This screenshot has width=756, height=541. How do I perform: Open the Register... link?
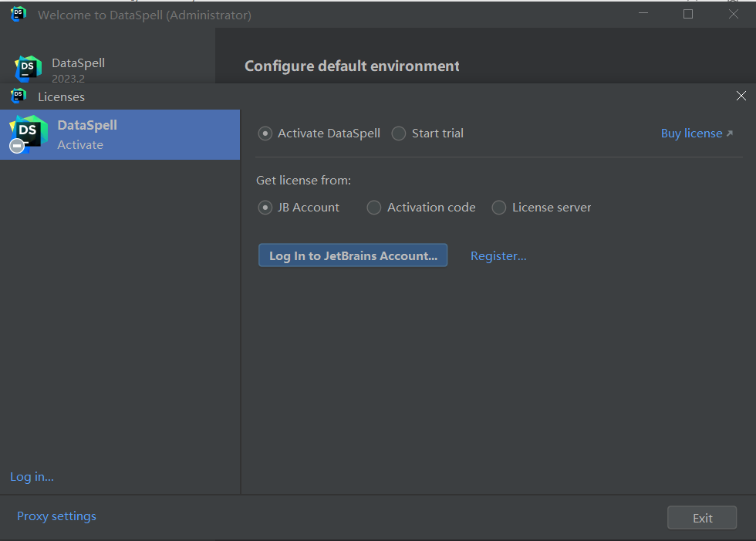coord(498,256)
